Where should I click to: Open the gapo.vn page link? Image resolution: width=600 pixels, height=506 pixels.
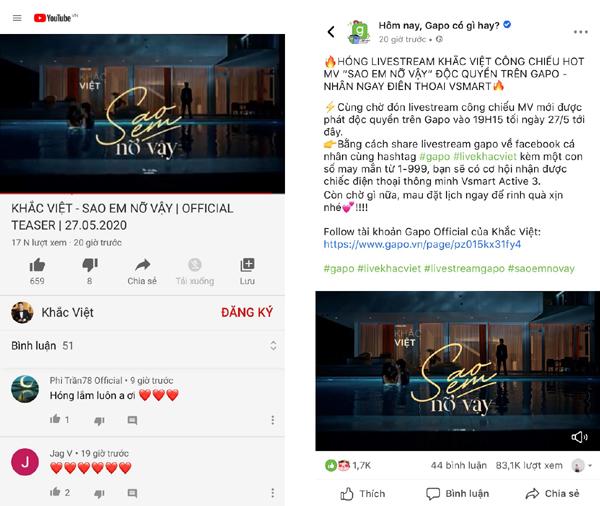[x=422, y=244]
